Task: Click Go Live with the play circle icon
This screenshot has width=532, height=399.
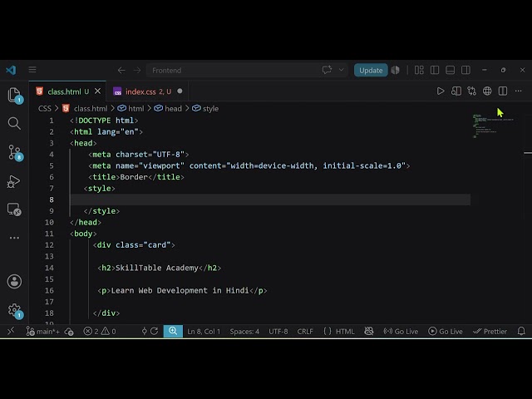Action: point(446,332)
